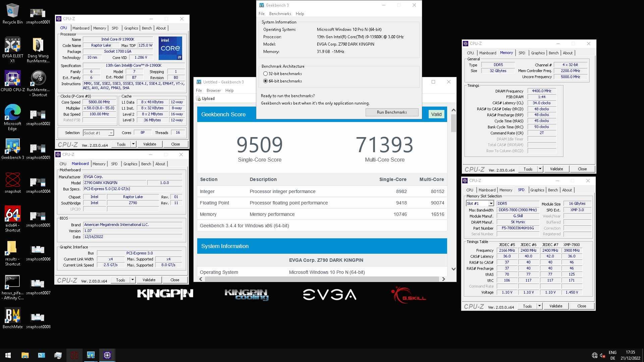This screenshot has height=362, width=644.
Task: Open snaphsot0003 image file
Action: click(38, 152)
